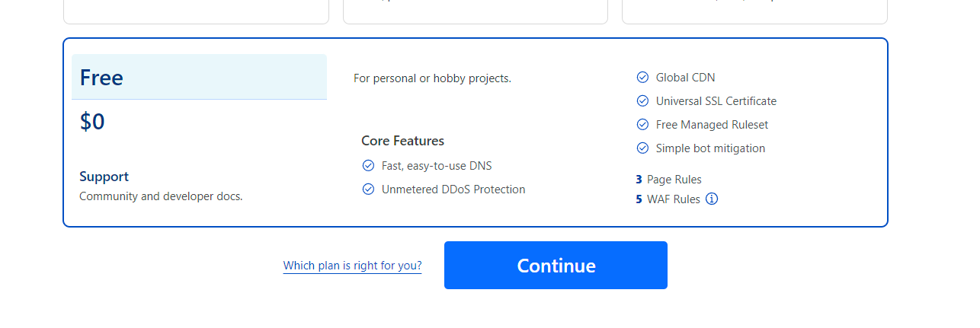980x328 pixels.
Task: Click the '3 Page Rules' text
Action: (668, 180)
